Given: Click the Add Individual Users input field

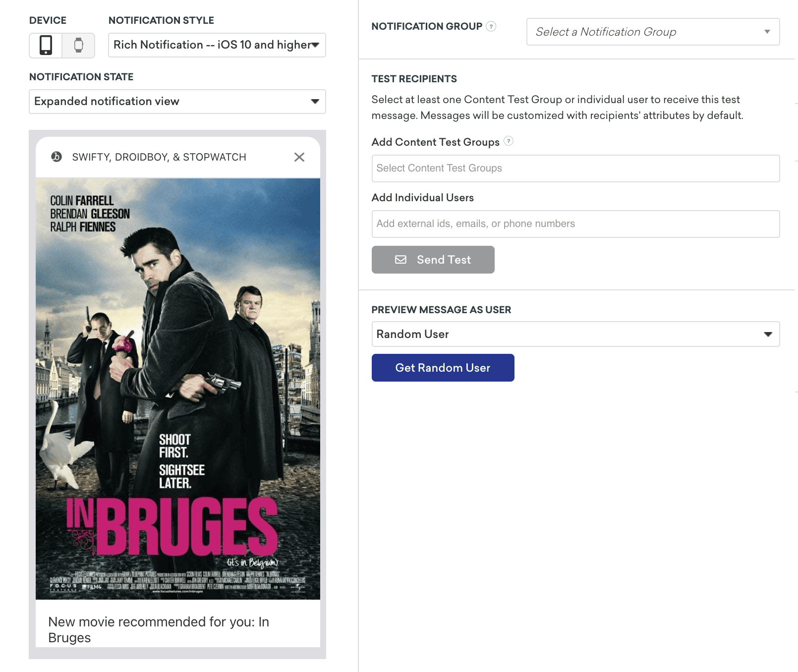Looking at the screenshot, I should pos(575,224).
